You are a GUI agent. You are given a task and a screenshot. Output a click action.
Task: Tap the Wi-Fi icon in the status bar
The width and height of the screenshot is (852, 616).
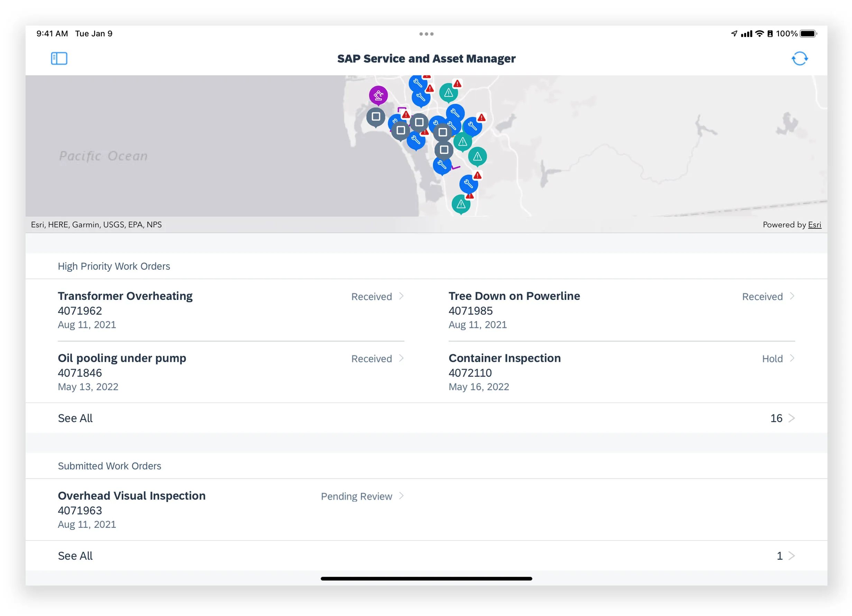[759, 34]
